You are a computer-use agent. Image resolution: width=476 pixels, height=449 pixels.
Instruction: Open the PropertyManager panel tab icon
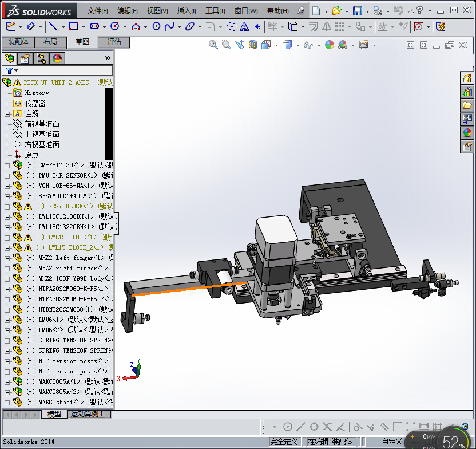pyautogui.click(x=25, y=58)
